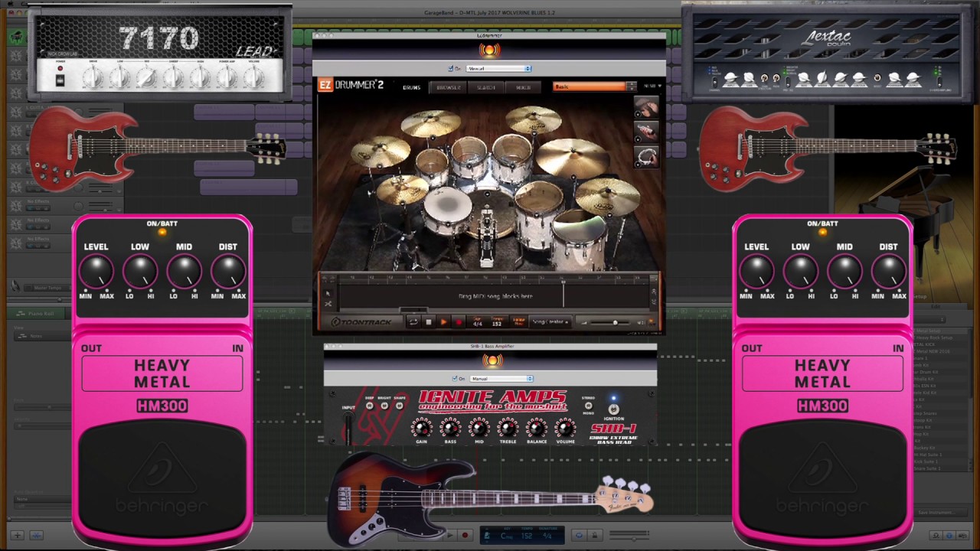Select the arrow pointer tool in EZdrummer
980x551 pixels.
pos(328,294)
